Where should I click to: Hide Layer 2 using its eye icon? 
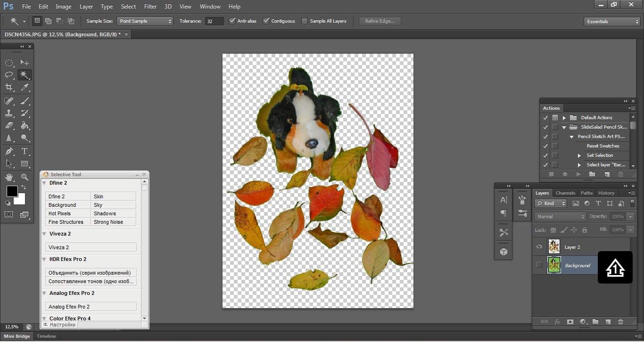(539, 247)
